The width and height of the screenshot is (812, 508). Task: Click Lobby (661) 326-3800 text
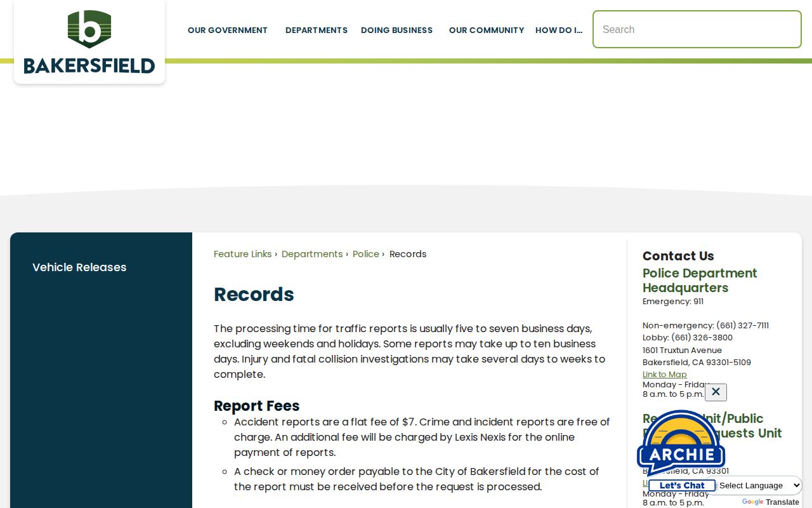click(x=688, y=338)
